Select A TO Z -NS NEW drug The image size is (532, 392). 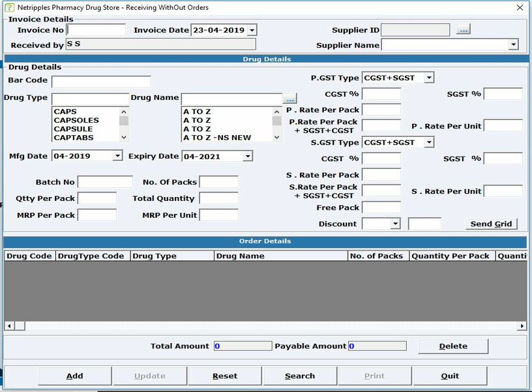(x=227, y=138)
